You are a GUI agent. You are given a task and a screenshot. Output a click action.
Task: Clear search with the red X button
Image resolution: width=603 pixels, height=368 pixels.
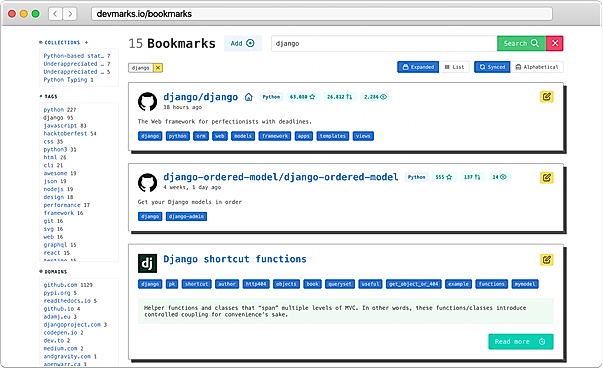555,43
